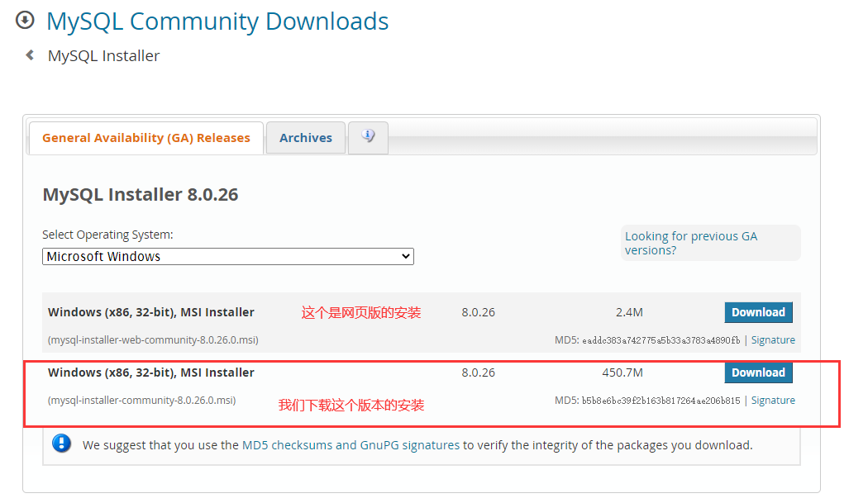The width and height of the screenshot is (868, 503).
Task: Open the Looking for previous GA versions link
Action: pyautogui.click(x=691, y=243)
